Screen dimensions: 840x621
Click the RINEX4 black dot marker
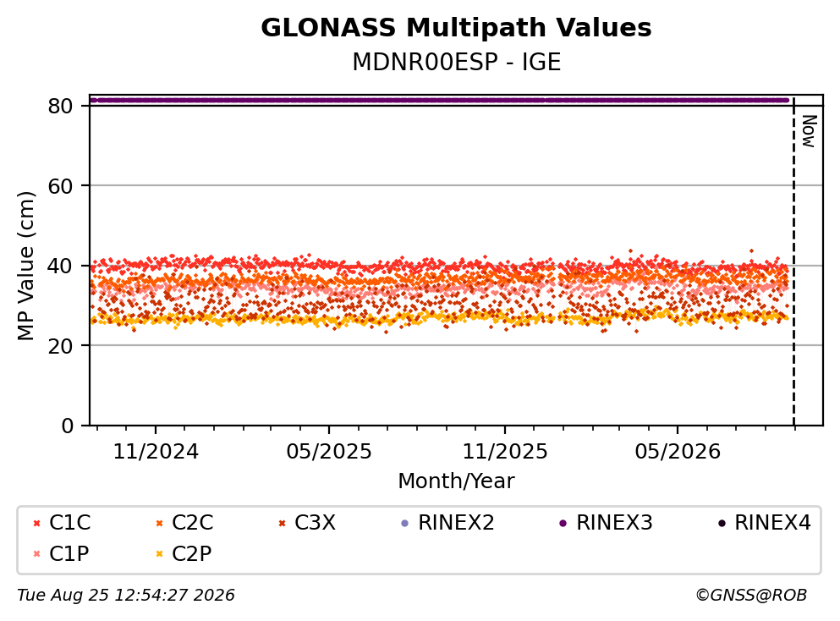pyautogui.click(x=722, y=524)
